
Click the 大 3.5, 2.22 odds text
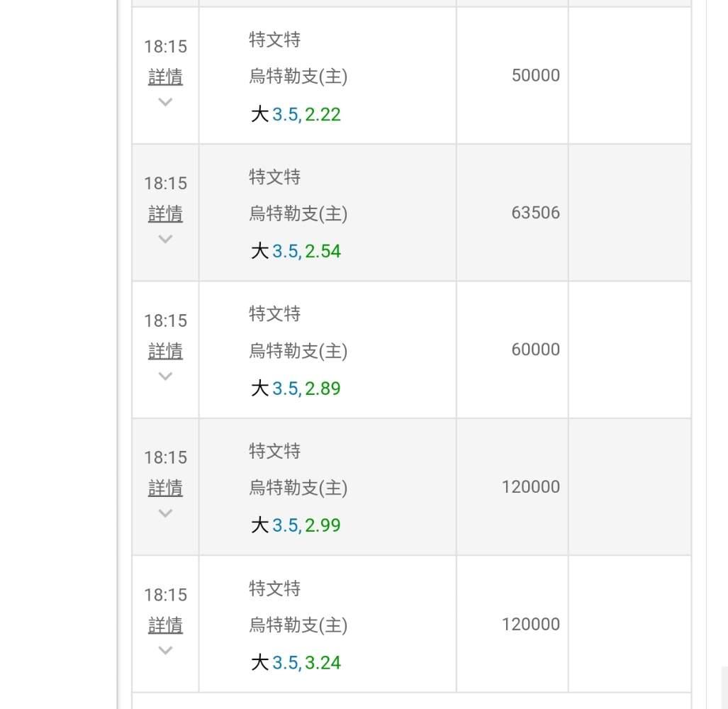click(x=296, y=114)
